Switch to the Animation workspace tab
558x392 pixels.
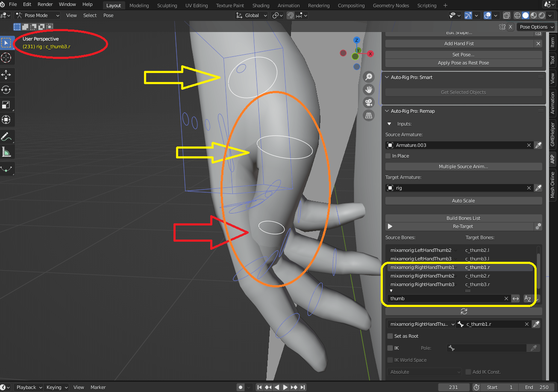click(x=288, y=6)
